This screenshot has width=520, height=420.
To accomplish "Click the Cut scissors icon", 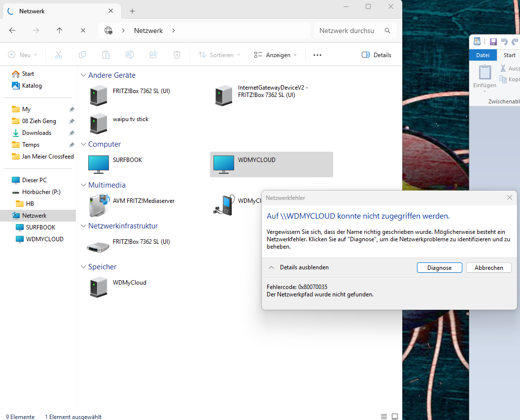I will pos(59,55).
